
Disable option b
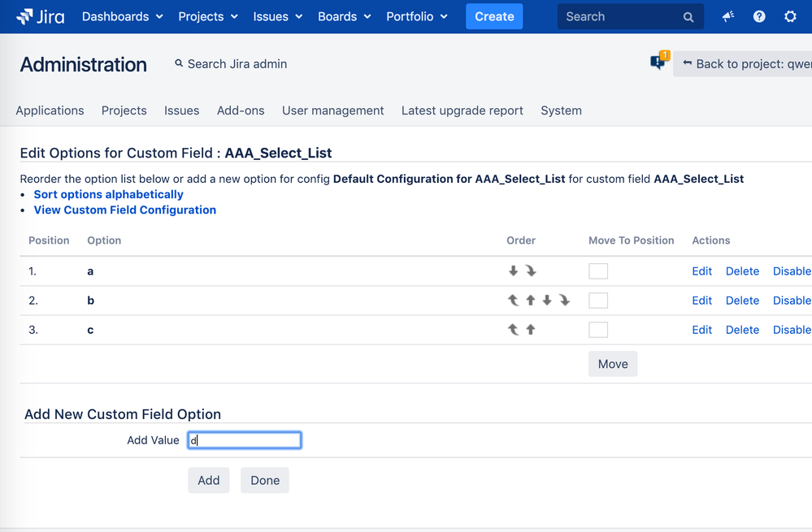pos(792,301)
